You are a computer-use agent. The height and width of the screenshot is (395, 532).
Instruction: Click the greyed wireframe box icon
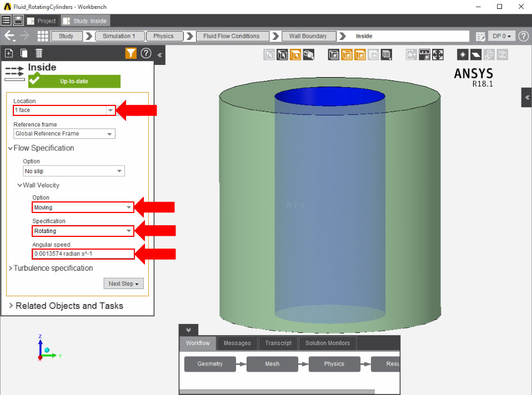coord(503,54)
